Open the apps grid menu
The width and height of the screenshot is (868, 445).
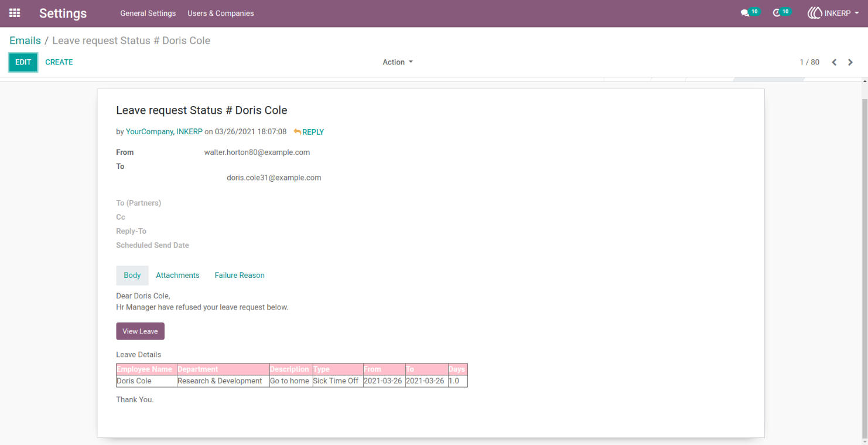15,13
